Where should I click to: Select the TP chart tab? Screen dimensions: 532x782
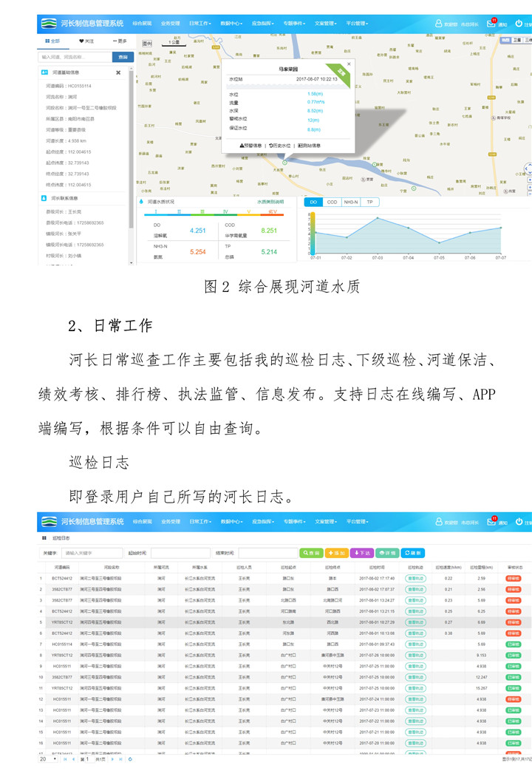(370, 202)
